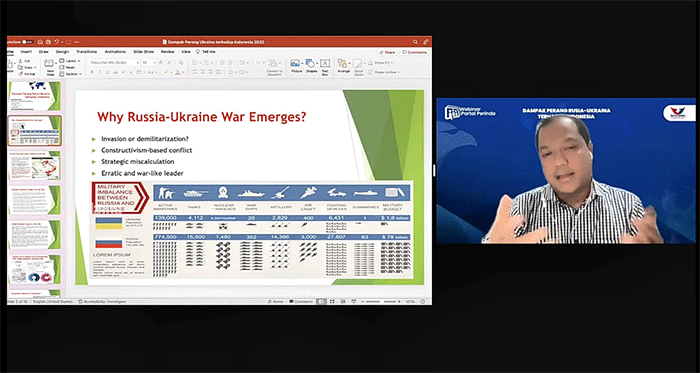Screen dimensions: 700x373
Task: Insert a Picture from ribbon
Action: coord(296,66)
